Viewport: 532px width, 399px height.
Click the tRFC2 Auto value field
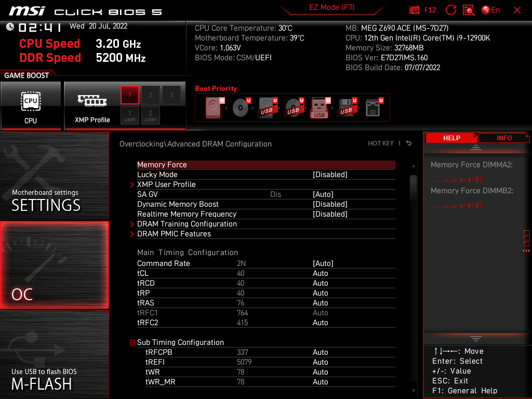[320, 322]
